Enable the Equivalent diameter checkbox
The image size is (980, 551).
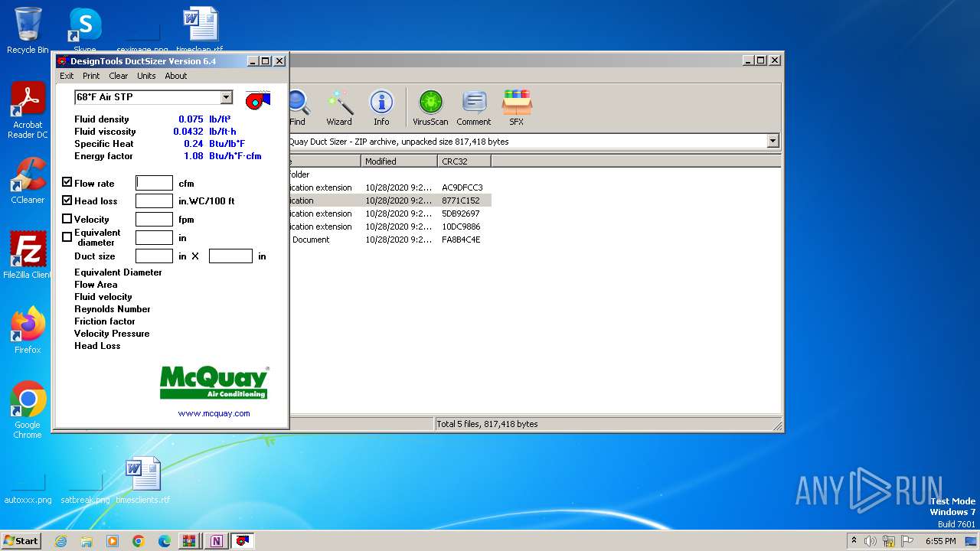coord(67,237)
